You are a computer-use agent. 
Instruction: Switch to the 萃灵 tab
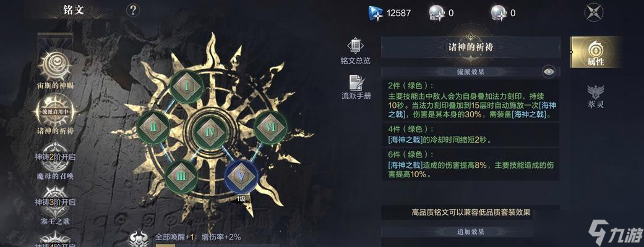pyautogui.click(x=596, y=96)
